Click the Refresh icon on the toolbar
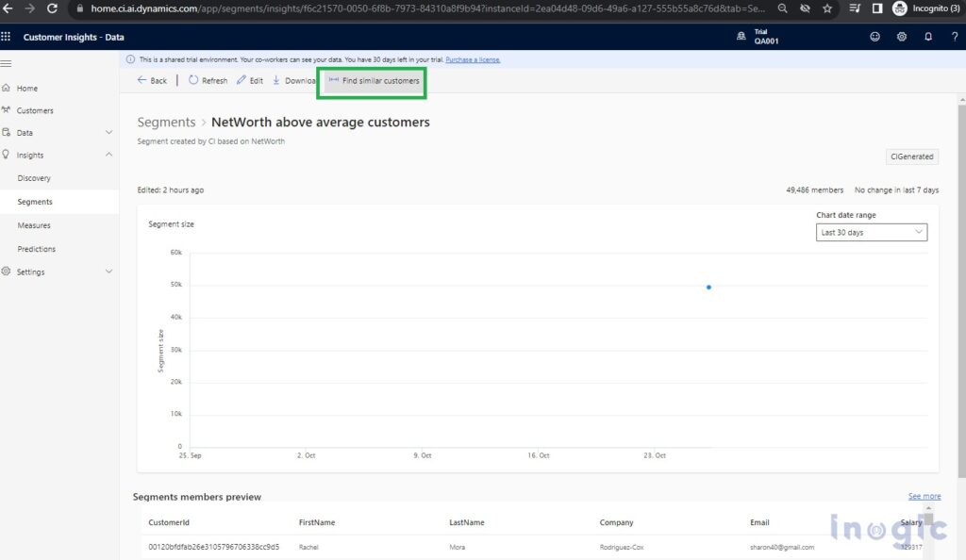Viewport: 966px width, 560px height. point(207,80)
